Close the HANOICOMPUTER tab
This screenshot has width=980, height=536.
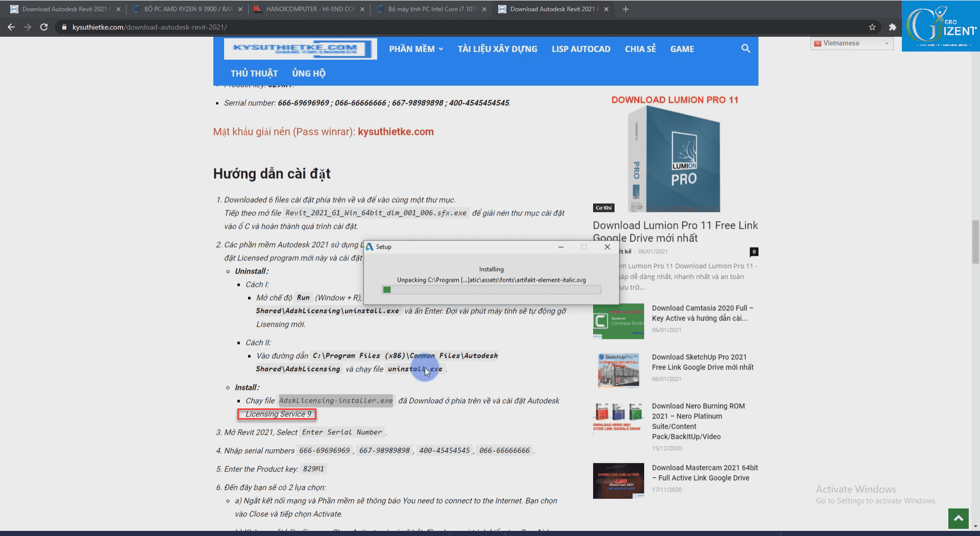click(x=362, y=9)
